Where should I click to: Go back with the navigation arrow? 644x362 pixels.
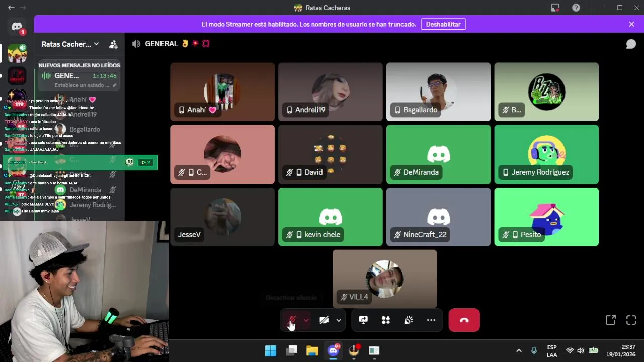click(11, 8)
